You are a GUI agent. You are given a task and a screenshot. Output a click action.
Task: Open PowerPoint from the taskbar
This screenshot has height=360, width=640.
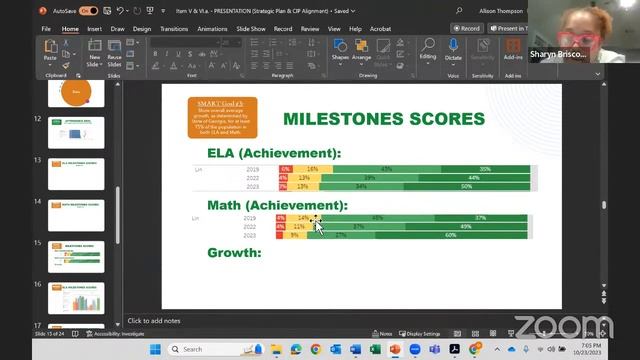pos(395,349)
